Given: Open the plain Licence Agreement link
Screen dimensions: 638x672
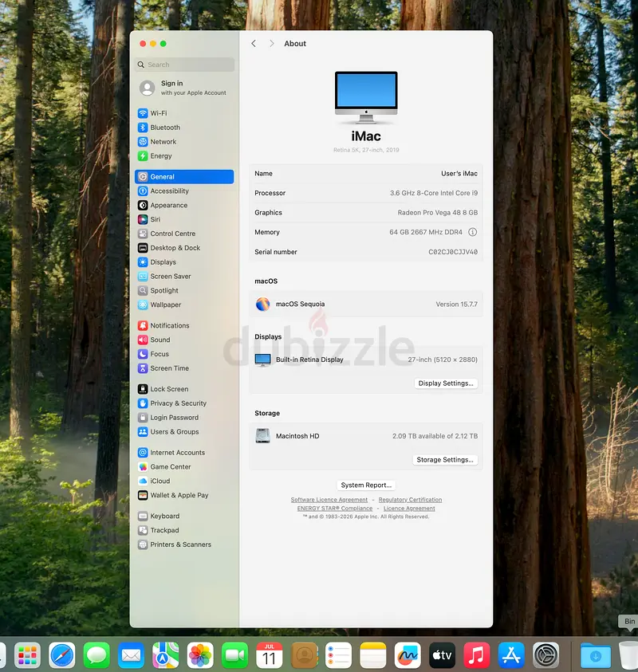Looking at the screenshot, I should point(409,509).
